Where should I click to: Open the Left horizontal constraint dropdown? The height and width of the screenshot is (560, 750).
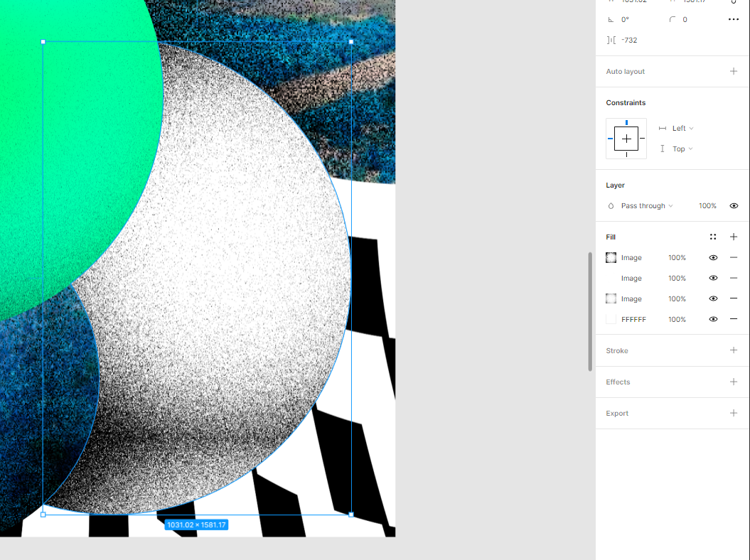(682, 128)
